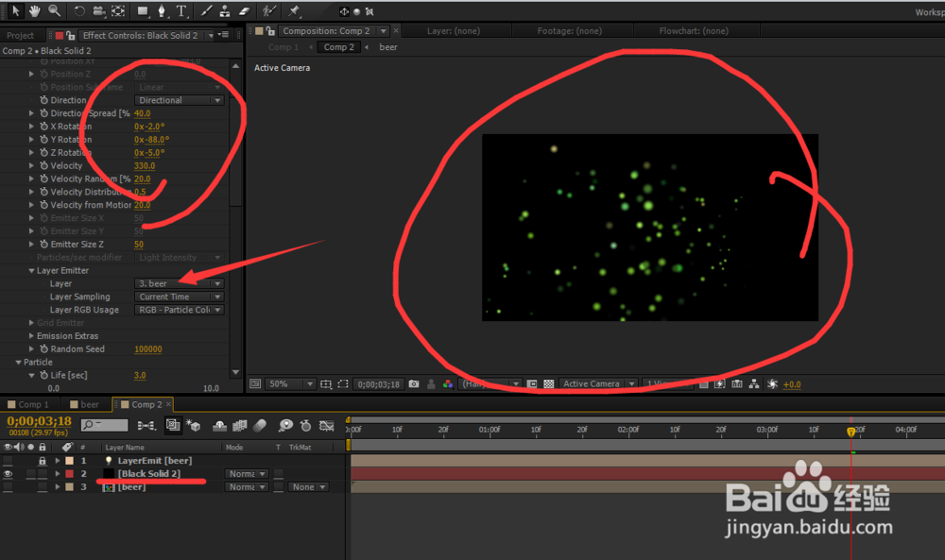
Task: Open the Flowchart: (none) tab
Action: [694, 31]
